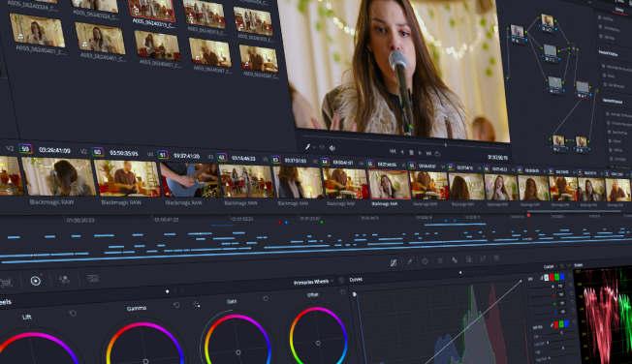Screen dimensions: 632x364
Task: Select the curves palette icon
Action: pyautogui.click(x=394, y=263)
